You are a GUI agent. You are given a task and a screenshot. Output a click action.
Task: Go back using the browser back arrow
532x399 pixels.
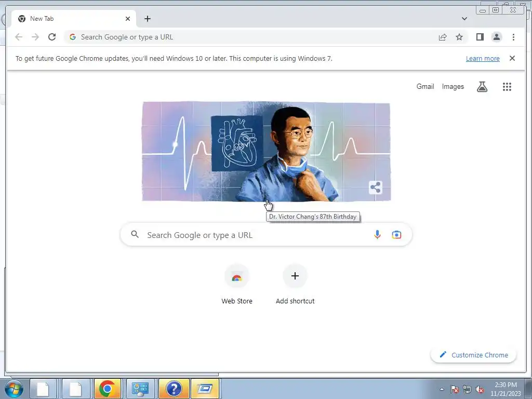pos(19,37)
